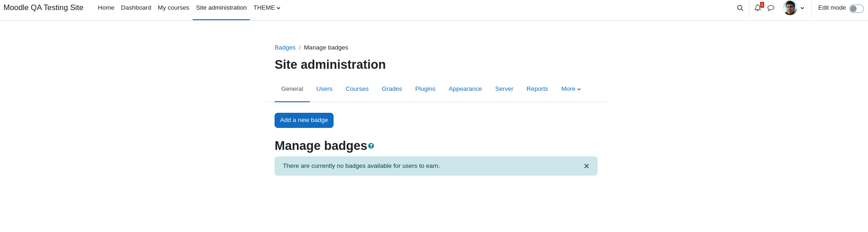Select the Reports tab
Image resolution: width=868 pixels, height=232 pixels.
click(x=537, y=89)
